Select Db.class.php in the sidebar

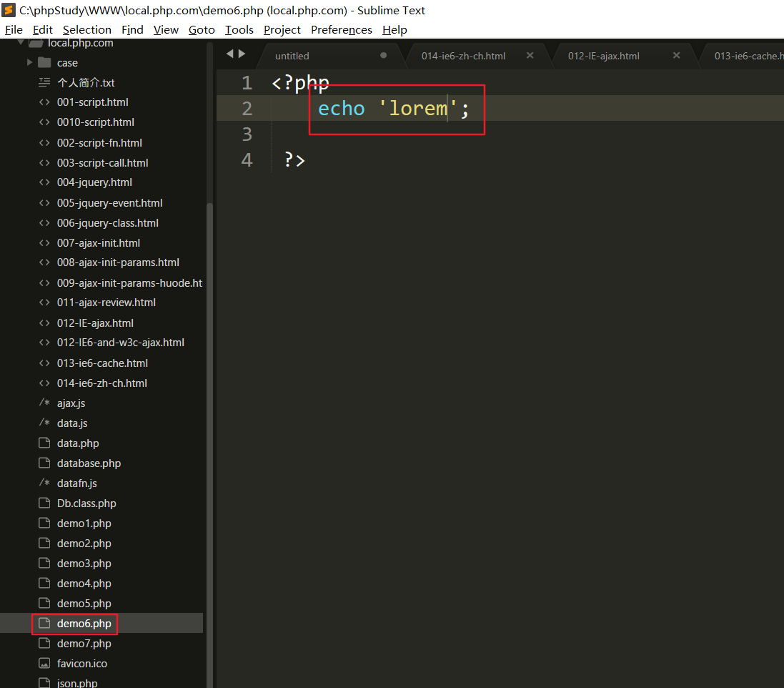[86, 503]
